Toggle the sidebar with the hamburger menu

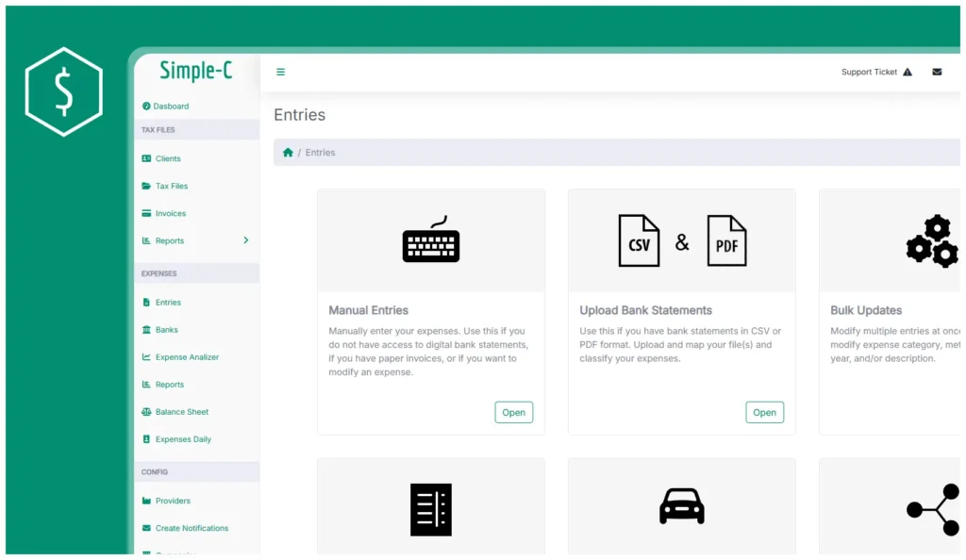280,71
